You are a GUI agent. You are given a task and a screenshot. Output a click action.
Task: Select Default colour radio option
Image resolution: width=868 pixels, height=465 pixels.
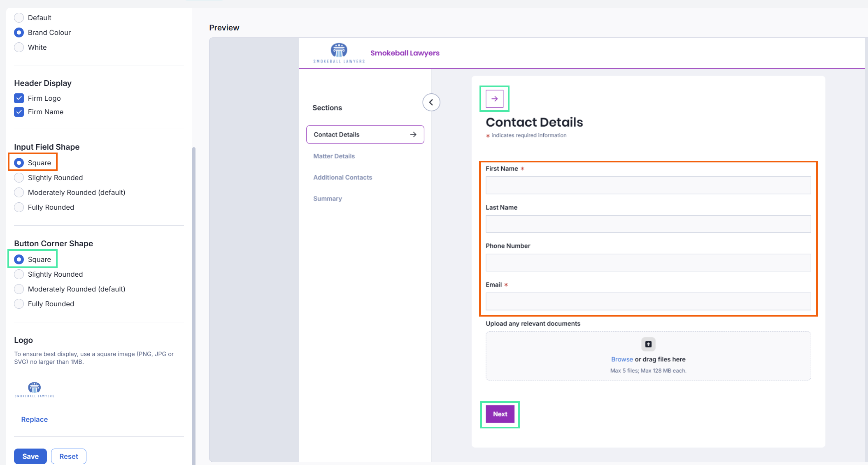[19, 18]
